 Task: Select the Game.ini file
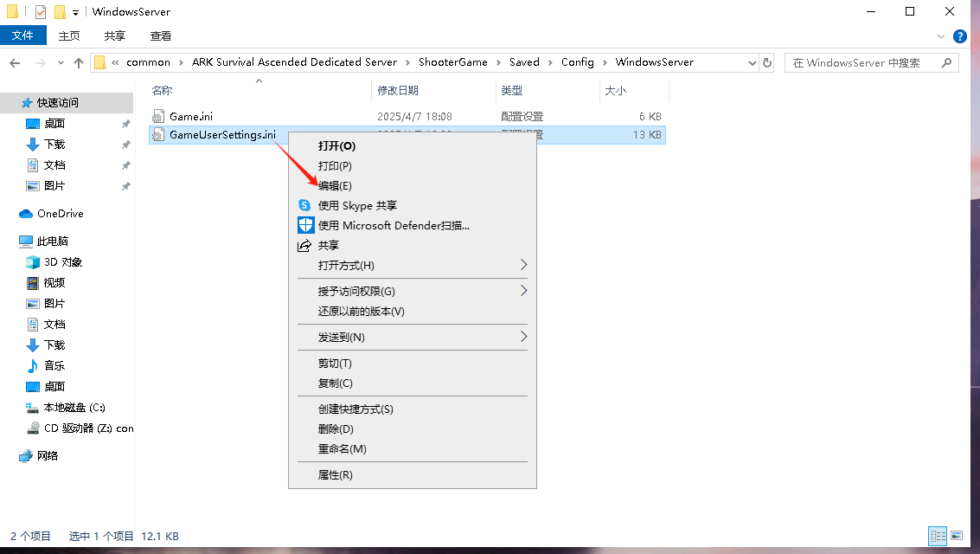point(191,116)
